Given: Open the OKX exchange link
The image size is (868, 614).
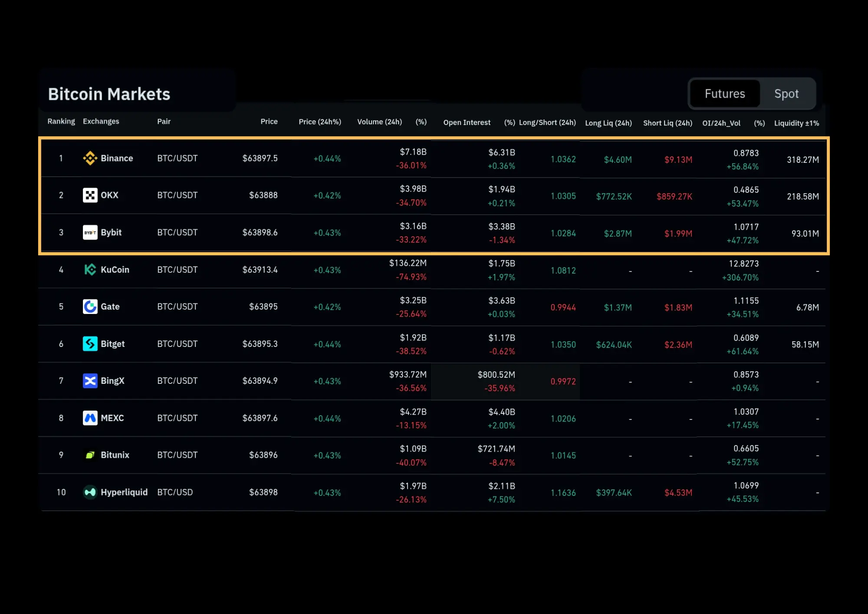Looking at the screenshot, I should (109, 195).
